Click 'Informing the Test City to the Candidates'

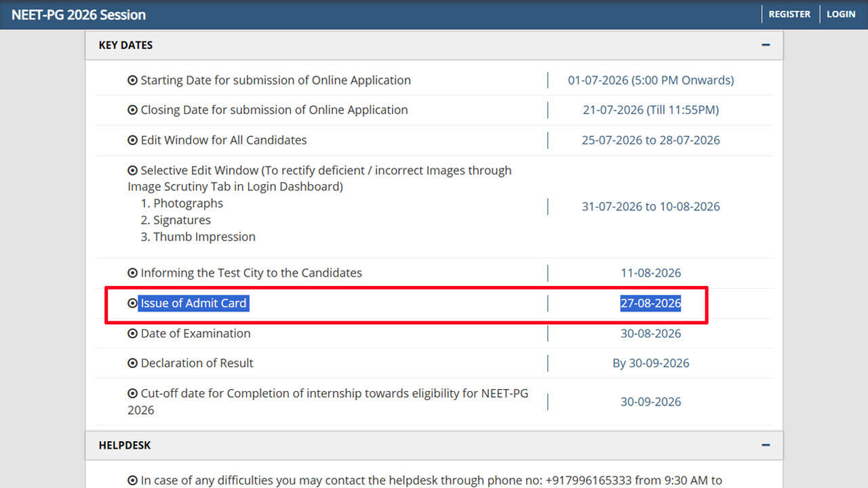click(251, 272)
